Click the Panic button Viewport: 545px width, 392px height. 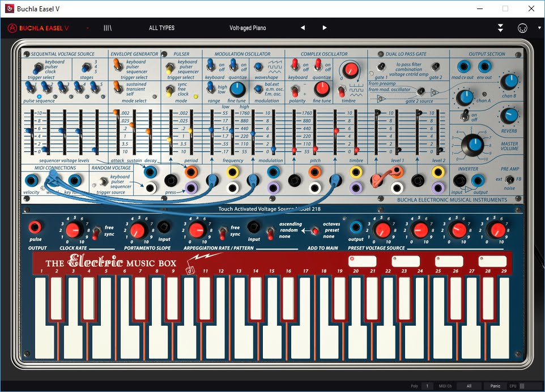tap(495, 386)
